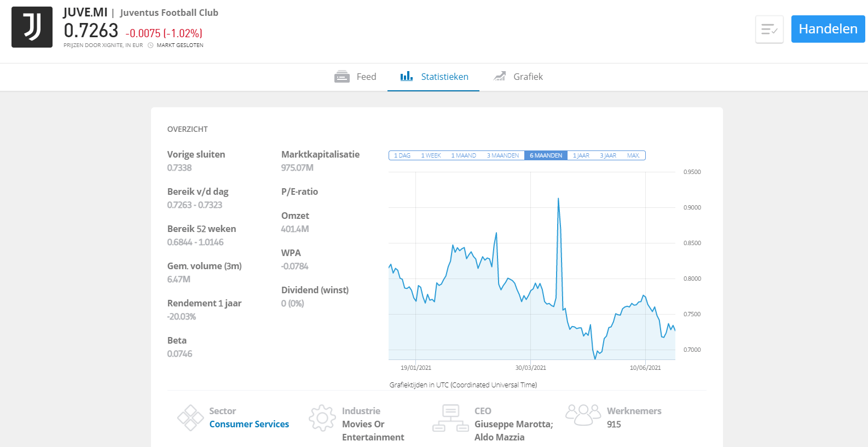Image resolution: width=868 pixels, height=447 pixels.
Task: Click the Omzet value 401.4M
Action: click(295, 229)
